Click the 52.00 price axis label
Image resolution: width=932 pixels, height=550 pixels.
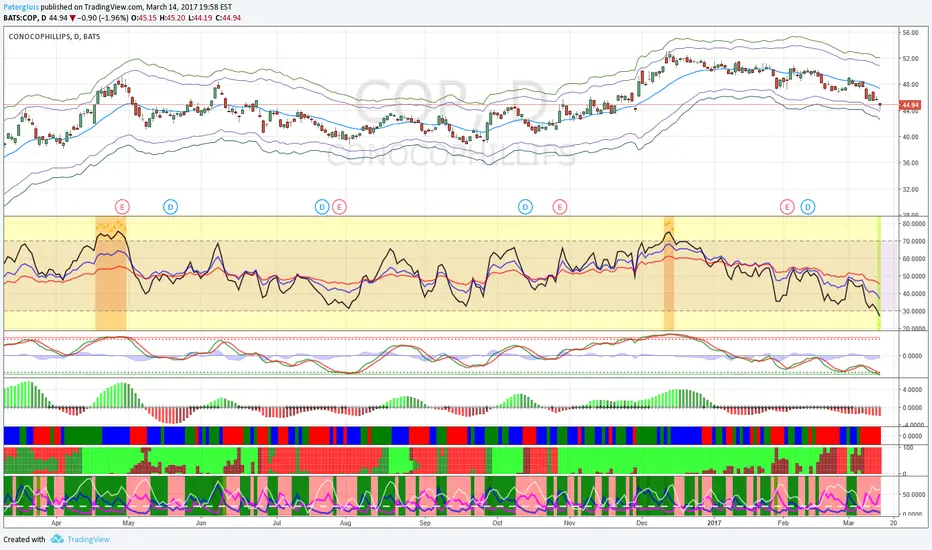point(910,58)
